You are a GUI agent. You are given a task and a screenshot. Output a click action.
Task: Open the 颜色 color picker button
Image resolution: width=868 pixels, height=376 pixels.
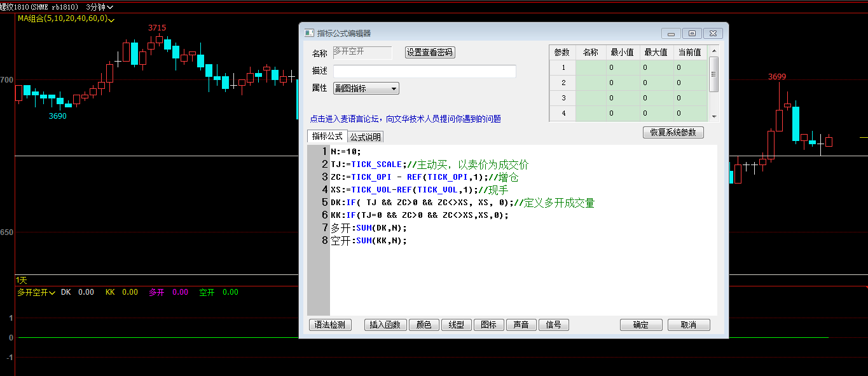pos(424,325)
